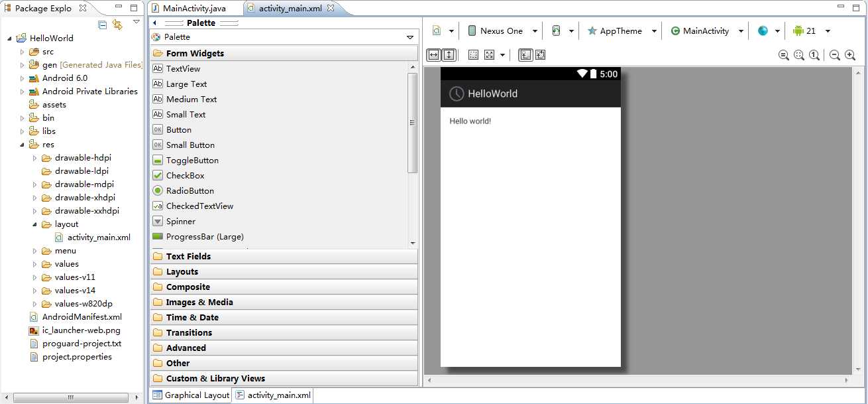Expand Custom & Library Views category
Image resolution: width=868 pixels, height=404 pixels.
pos(284,378)
